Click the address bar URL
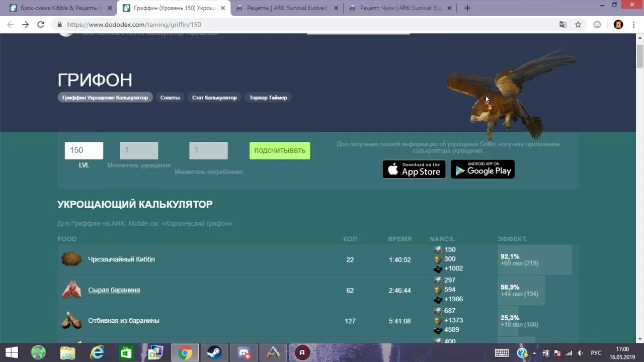 [x=134, y=25]
